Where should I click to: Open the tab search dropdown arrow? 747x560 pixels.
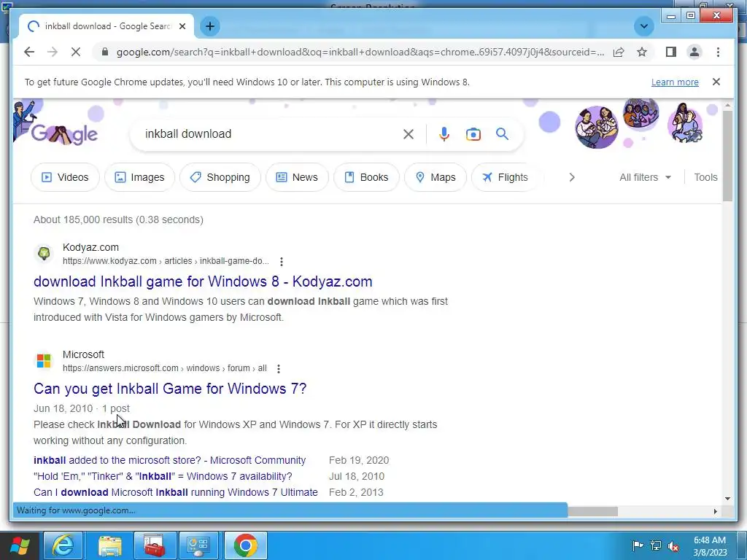pyautogui.click(x=643, y=26)
